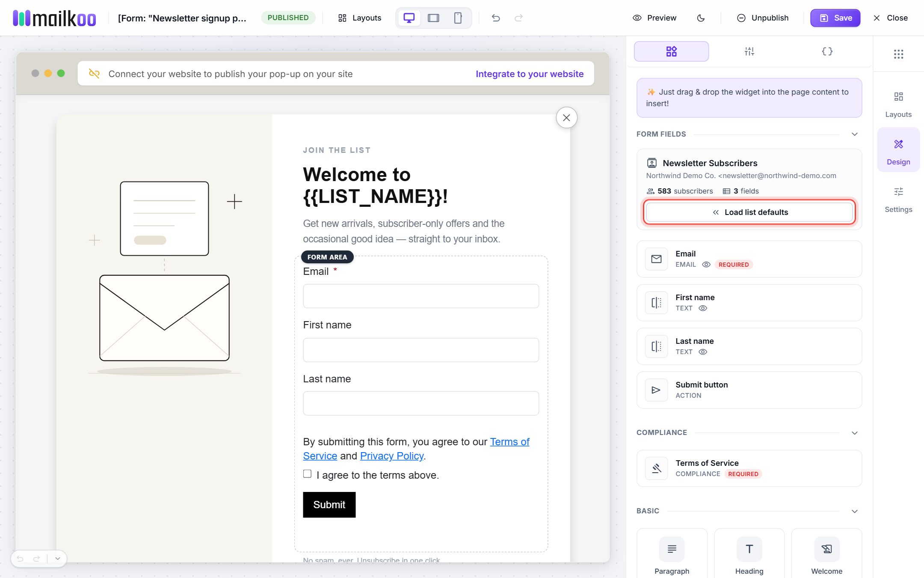Click the undo arrow in top toolbar
This screenshot has width=924, height=578.
496,18
